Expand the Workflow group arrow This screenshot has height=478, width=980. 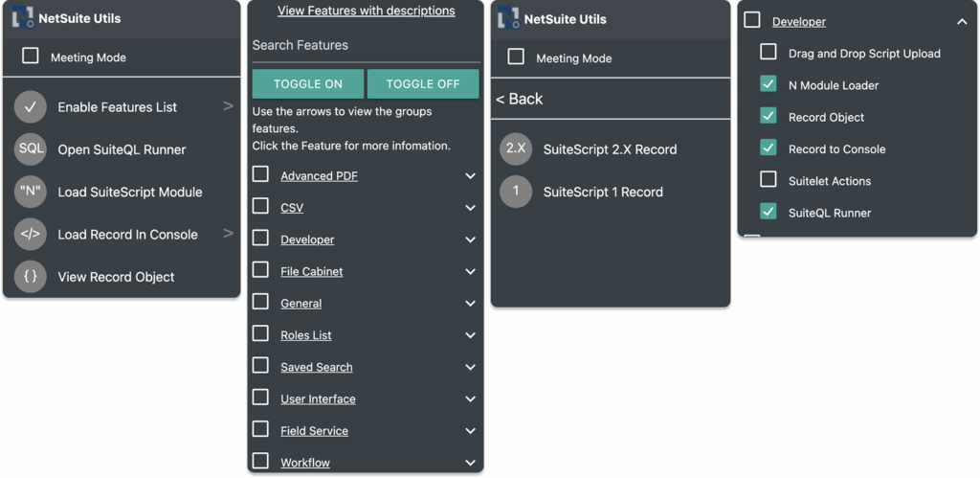coord(471,464)
